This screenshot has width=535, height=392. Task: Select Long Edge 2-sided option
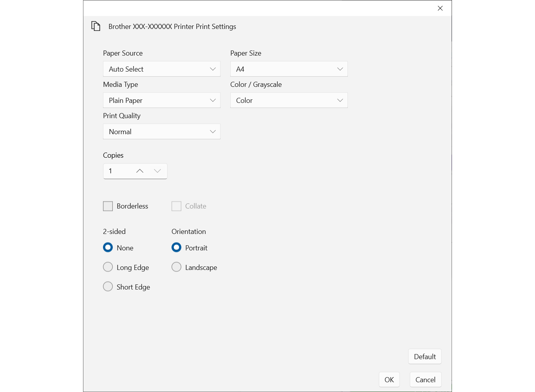108,267
